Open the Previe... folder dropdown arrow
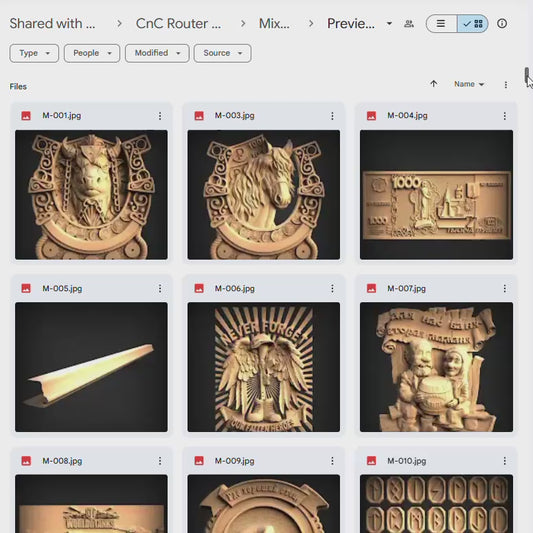 390,23
